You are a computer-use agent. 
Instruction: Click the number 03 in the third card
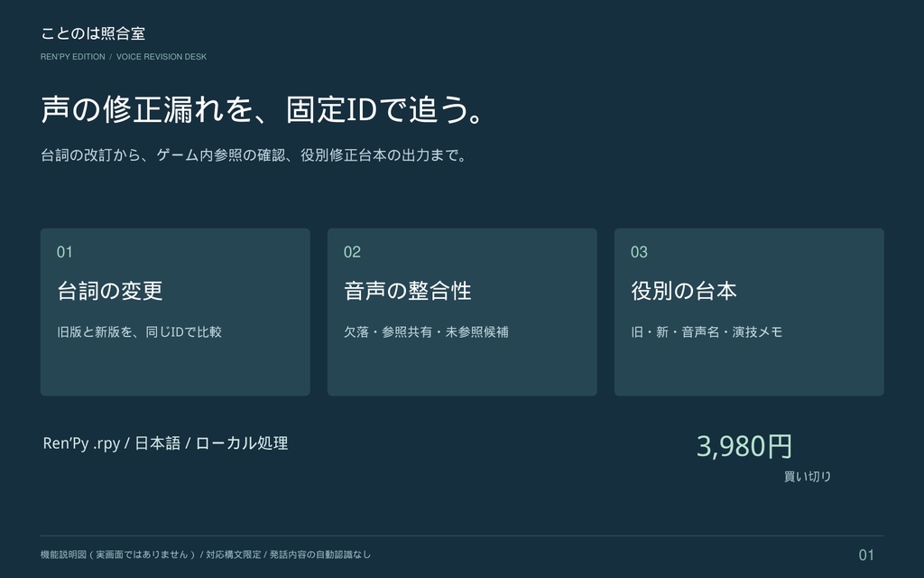point(639,253)
